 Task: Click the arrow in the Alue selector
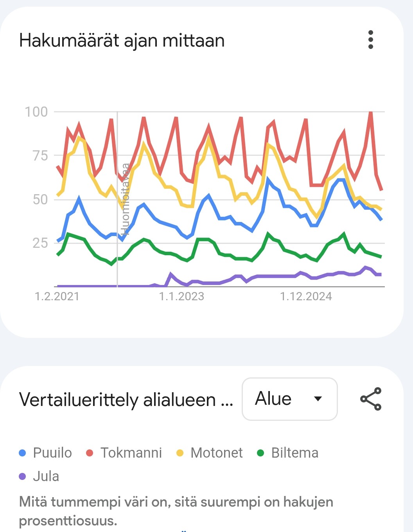point(318,399)
